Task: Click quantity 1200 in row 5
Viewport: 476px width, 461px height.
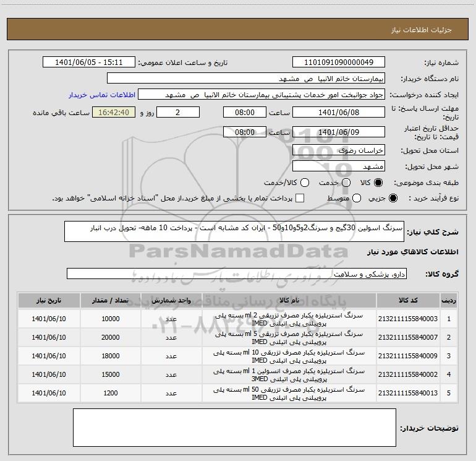Action: pos(111,393)
